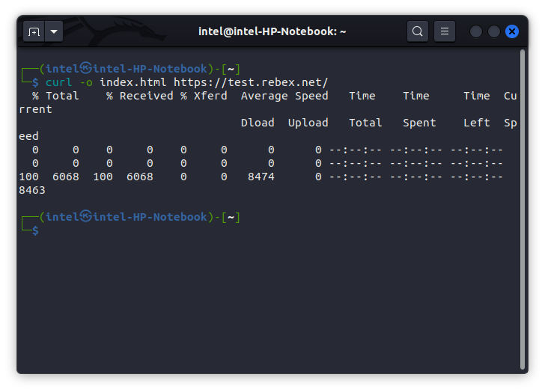Expand the new tab dropdown arrow

tap(54, 31)
